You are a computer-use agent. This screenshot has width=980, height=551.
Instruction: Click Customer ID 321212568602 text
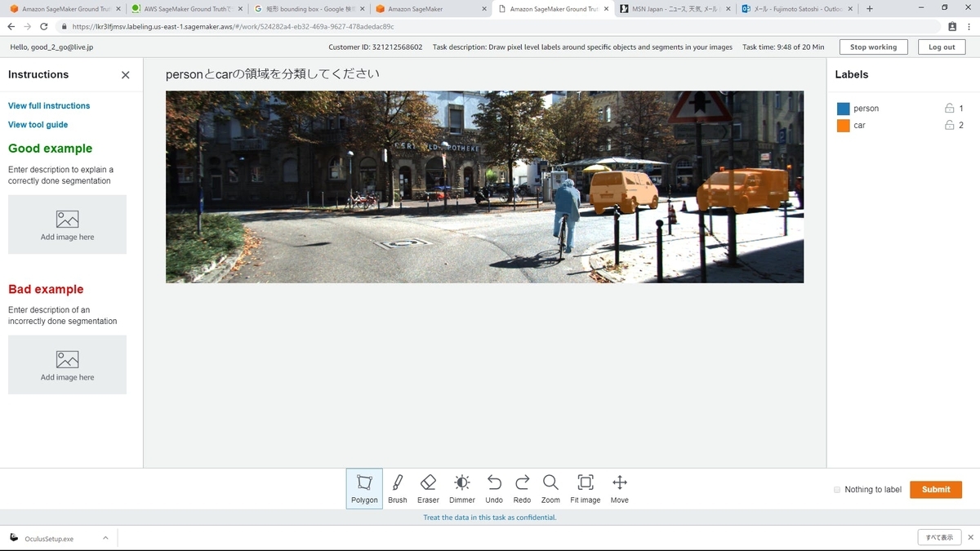[x=376, y=47]
